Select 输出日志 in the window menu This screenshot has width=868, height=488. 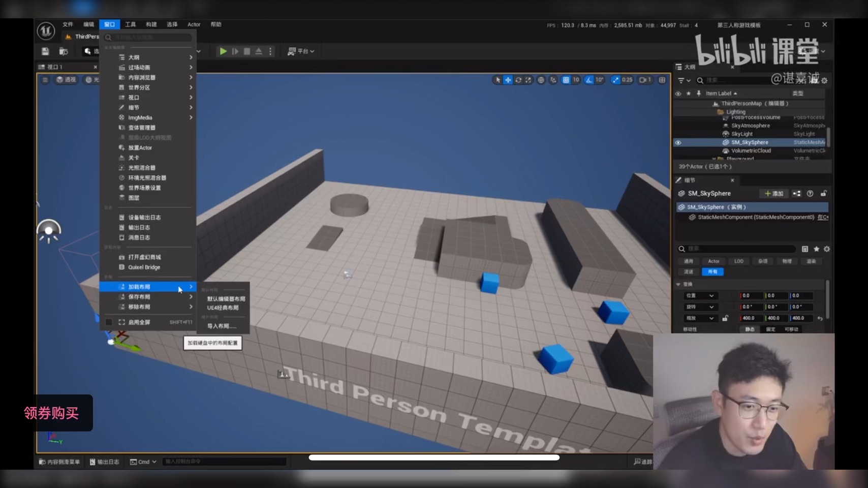pyautogui.click(x=148, y=227)
